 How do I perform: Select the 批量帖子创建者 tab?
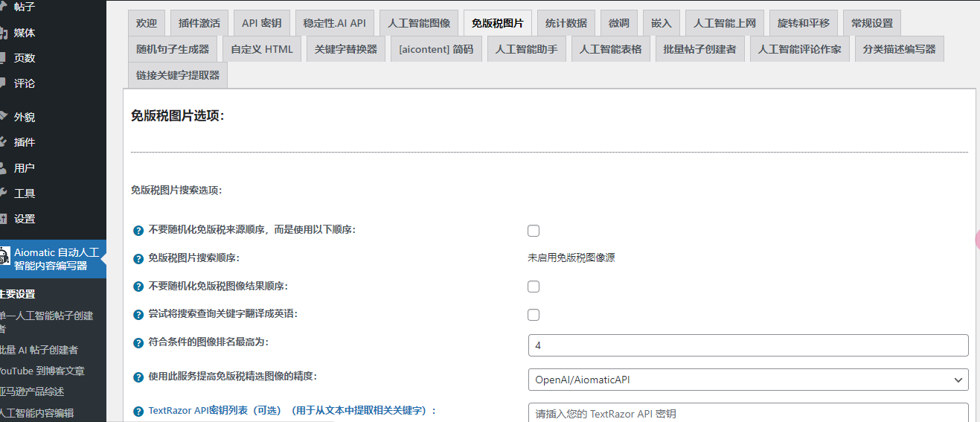click(699, 50)
